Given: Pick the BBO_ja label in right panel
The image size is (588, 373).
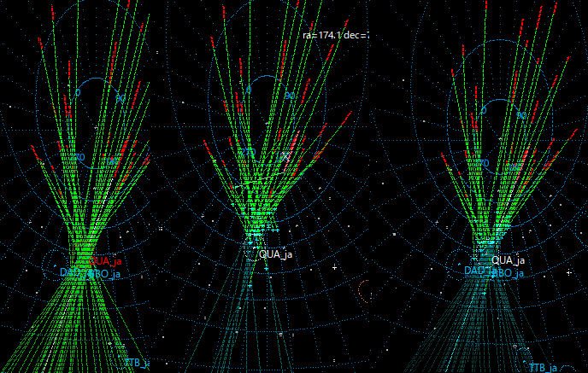Looking at the screenshot, I should point(509,274).
